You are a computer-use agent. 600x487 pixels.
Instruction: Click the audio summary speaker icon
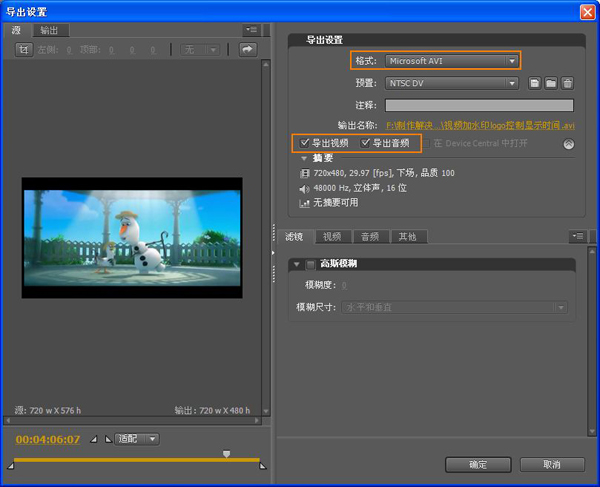click(x=304, y=189)
